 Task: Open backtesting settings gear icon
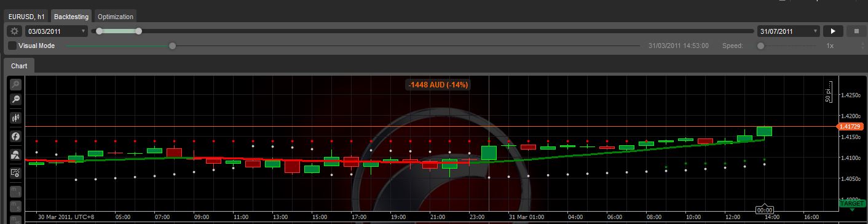tap(14, 31)
